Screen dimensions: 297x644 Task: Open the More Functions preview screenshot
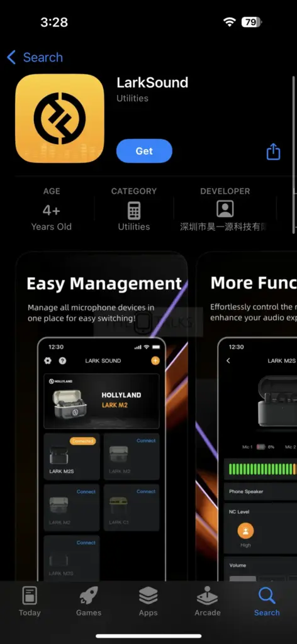tap(247, 416)
